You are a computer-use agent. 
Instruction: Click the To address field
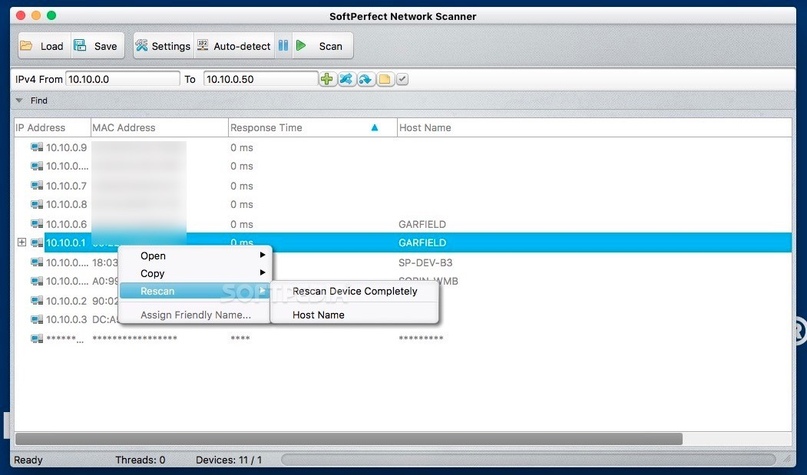[260, 79]
